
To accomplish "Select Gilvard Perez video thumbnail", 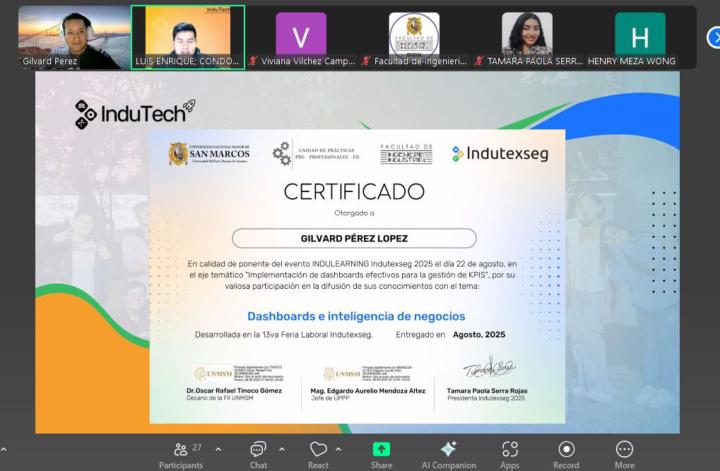I will 74,38.
